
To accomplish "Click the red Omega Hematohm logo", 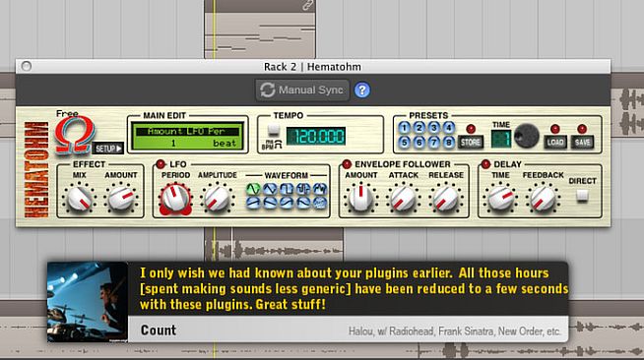I will click(74, 136).
